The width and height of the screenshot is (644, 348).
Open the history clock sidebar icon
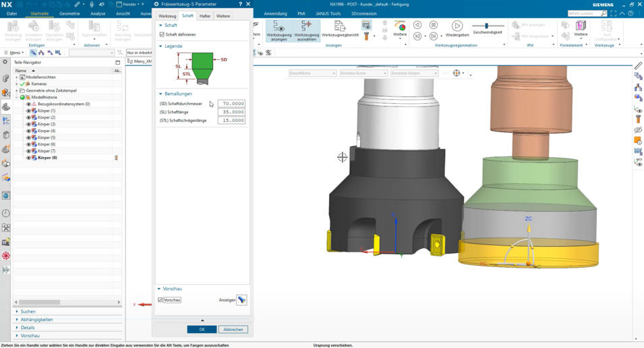click(6, 213)
